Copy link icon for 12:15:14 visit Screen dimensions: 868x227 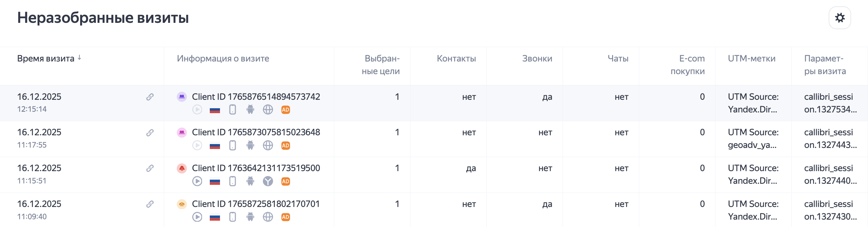click(150, 97)
